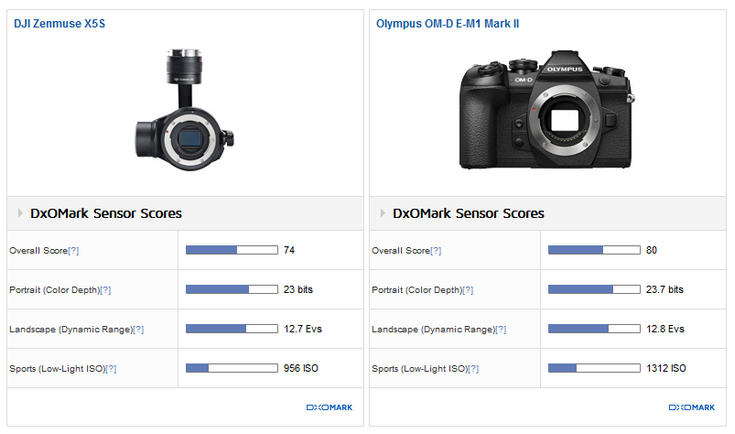
Task: Open Portrait Color Depth help for DJI Zenmuse
Action: [x=105, y=290]
